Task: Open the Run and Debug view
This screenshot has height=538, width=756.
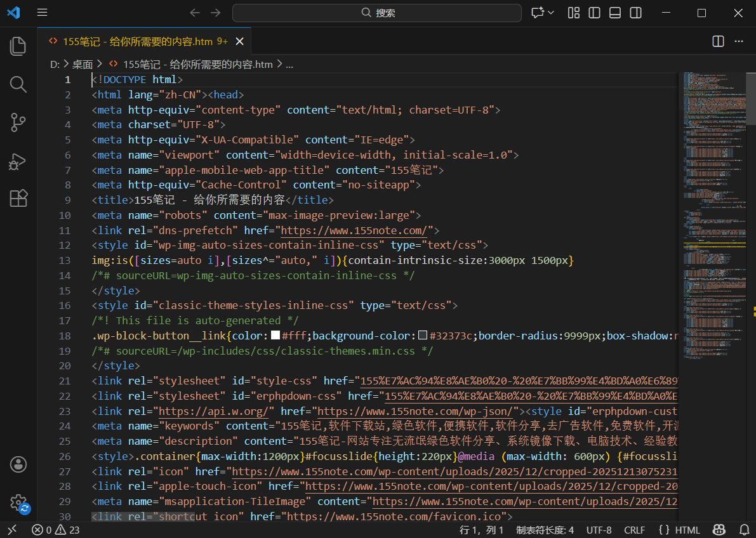Action: pos(18,161)
